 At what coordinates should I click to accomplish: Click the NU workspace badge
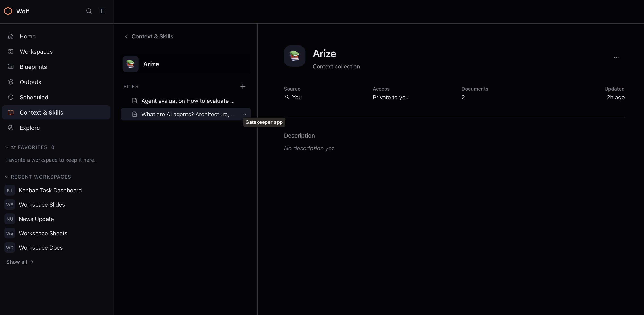10,219
